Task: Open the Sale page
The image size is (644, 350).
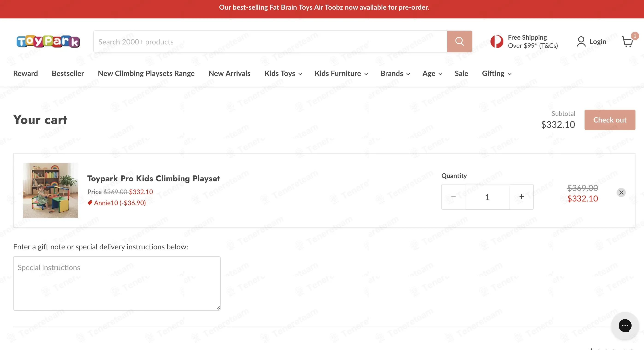Action: pyautogui.click(x=461, y=73)
